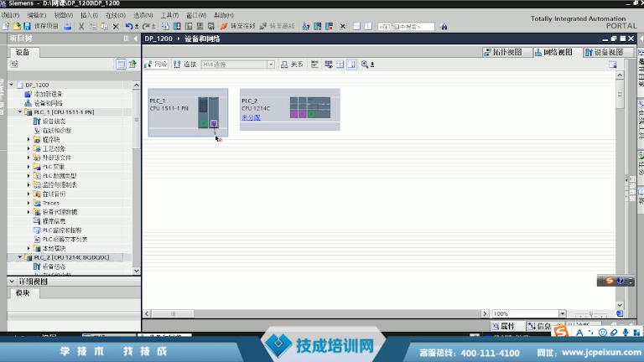The width and height of the screenshot is (644, 362).
Task: Click the 网络 button in the network toolbar
Action: pos(156,65)
